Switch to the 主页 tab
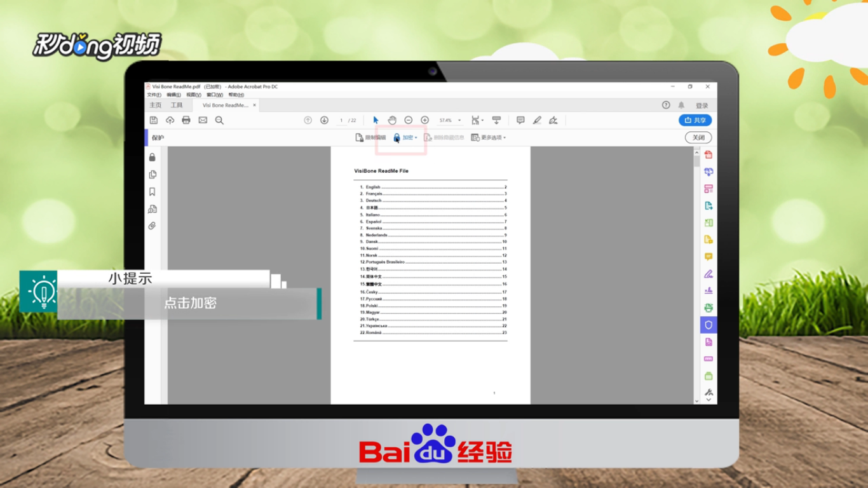The width and height of the screenshot is (868, 488). pos(155,105)
